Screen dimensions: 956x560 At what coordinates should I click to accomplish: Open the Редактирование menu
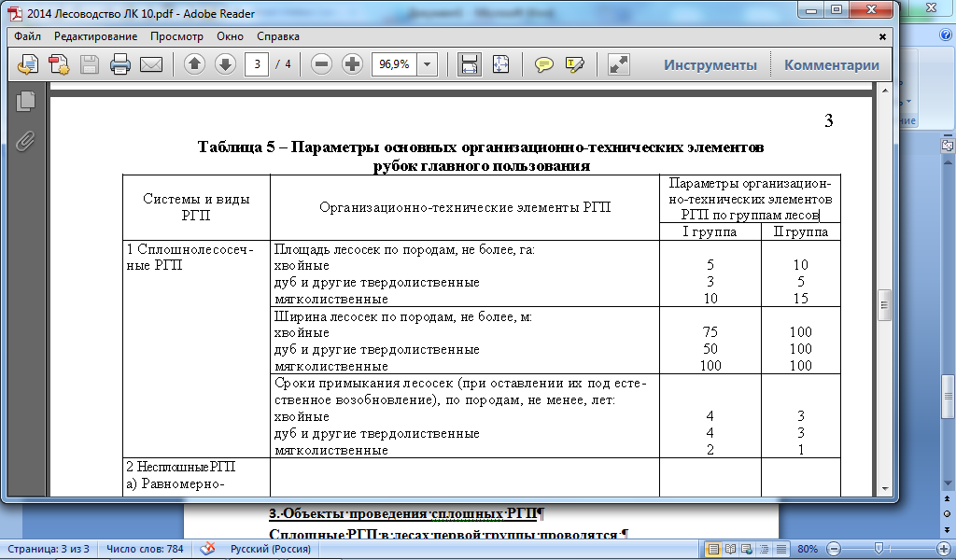tap(96, 36)
